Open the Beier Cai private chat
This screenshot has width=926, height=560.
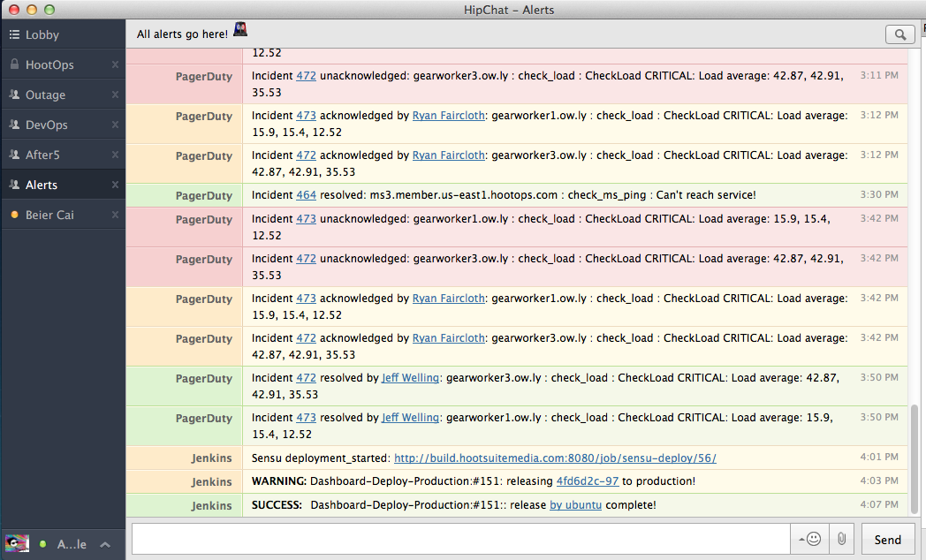click(64, 215)
